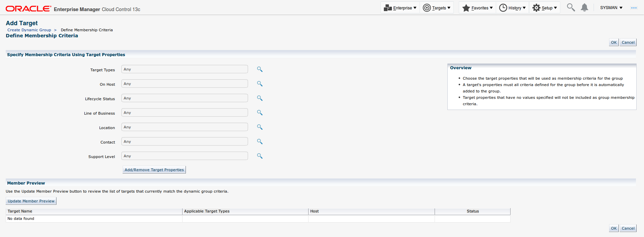644x237 pixels.
Task: Expand the Enterprise menu
Action: pyautogui.click(x=400, y=8)
